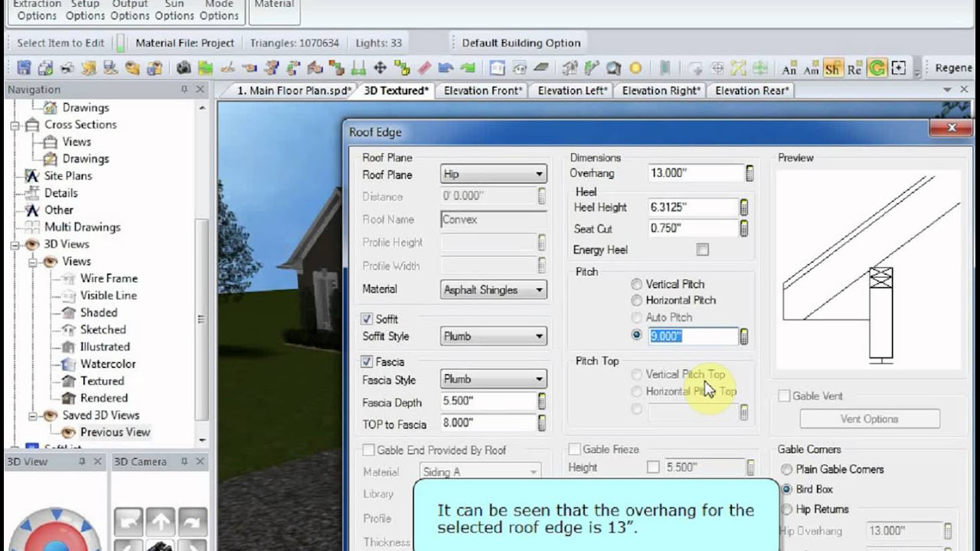Viewport: 980px width, 551px height.
Task: Click the green 'G' toolbar icon
Action: point(877,69)
